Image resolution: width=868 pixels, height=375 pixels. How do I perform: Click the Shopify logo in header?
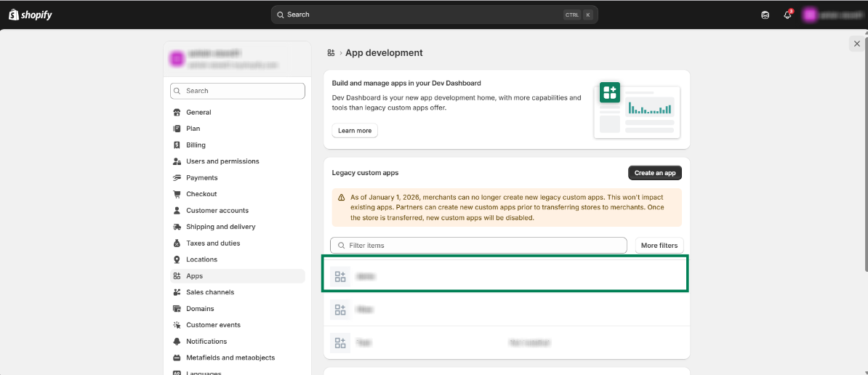[31, 15]
